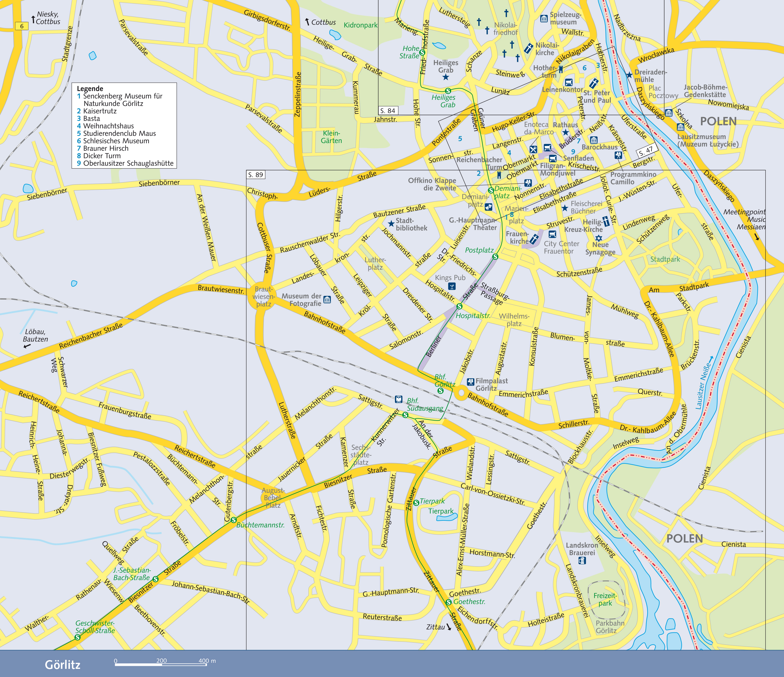Click the S. 89 page reference label
This screenshot has height=677, width=784.
(x=256, y=175)
